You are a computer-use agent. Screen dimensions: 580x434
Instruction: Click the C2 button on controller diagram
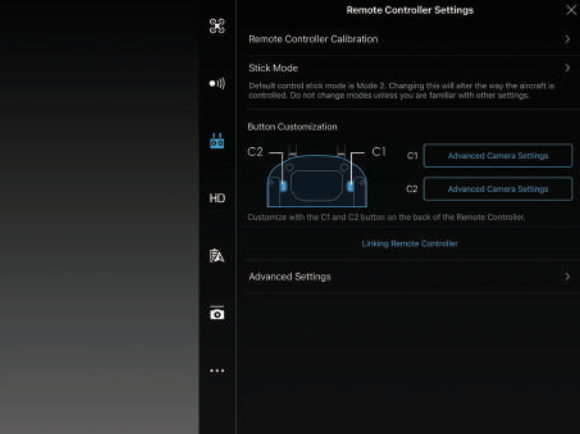click(283, 186)
